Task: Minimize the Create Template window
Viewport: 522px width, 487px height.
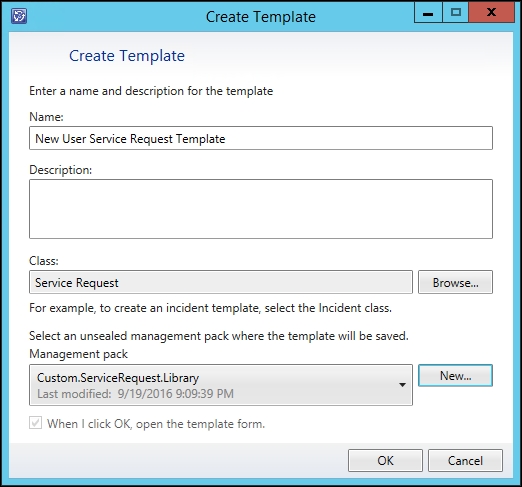Action: click(428, 13)
